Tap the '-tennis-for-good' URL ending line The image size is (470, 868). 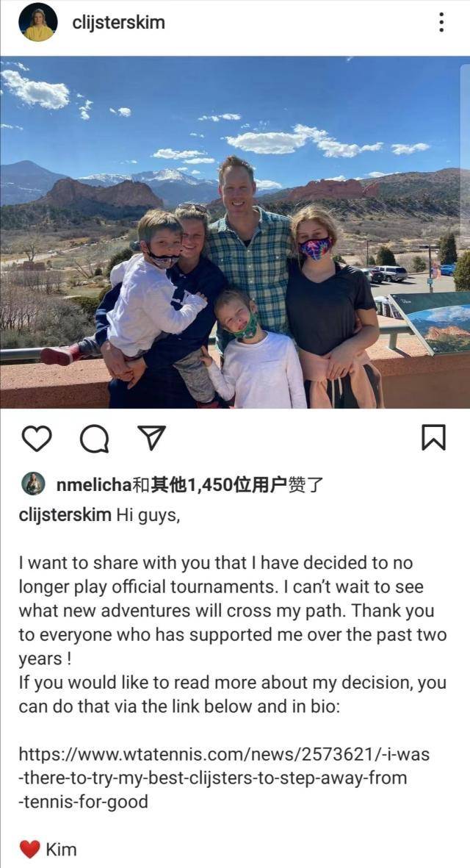pyautogui.click(x=84, y=802)
